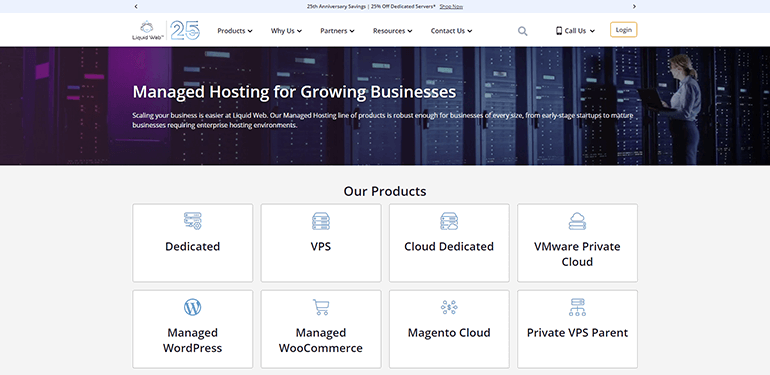This screenshot has height=375, width=770.
Task: Click the Login button
Action: coord(624,29)
